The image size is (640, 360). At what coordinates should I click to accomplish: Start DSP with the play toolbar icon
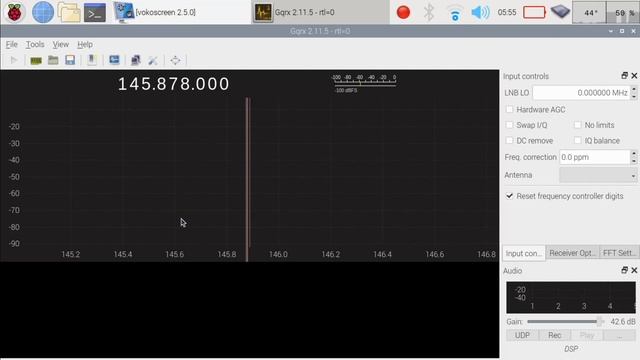pos(13,60)
